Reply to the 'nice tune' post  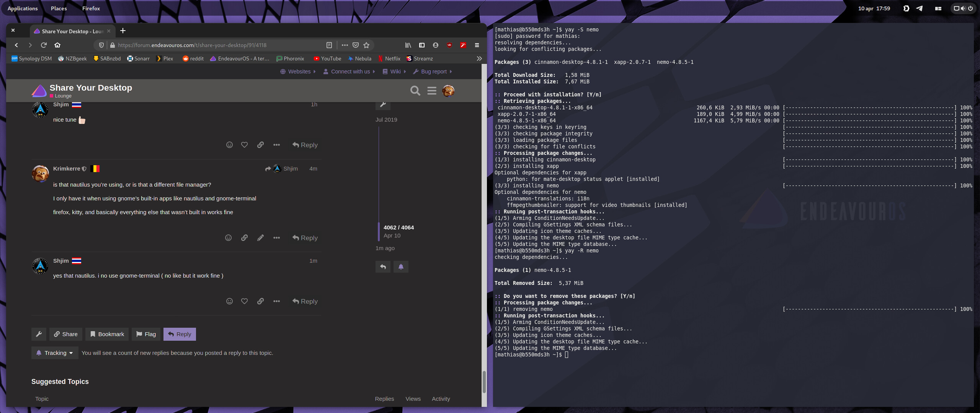[305, 145]
